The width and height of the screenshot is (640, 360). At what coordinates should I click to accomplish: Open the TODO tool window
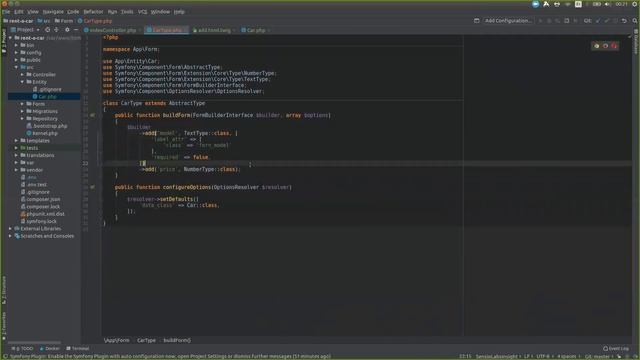click(x=22, y=349)
